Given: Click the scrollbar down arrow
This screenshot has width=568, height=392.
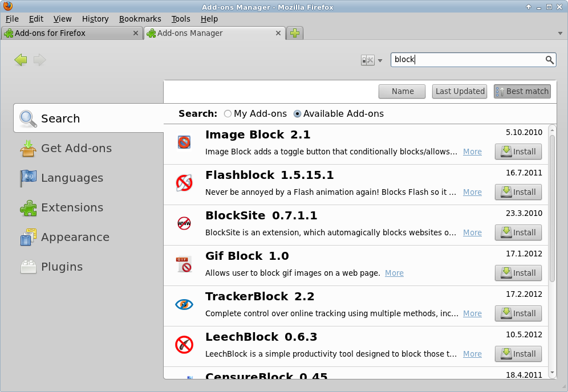Looking at the screenshot, I should click(x=552, y=373).
